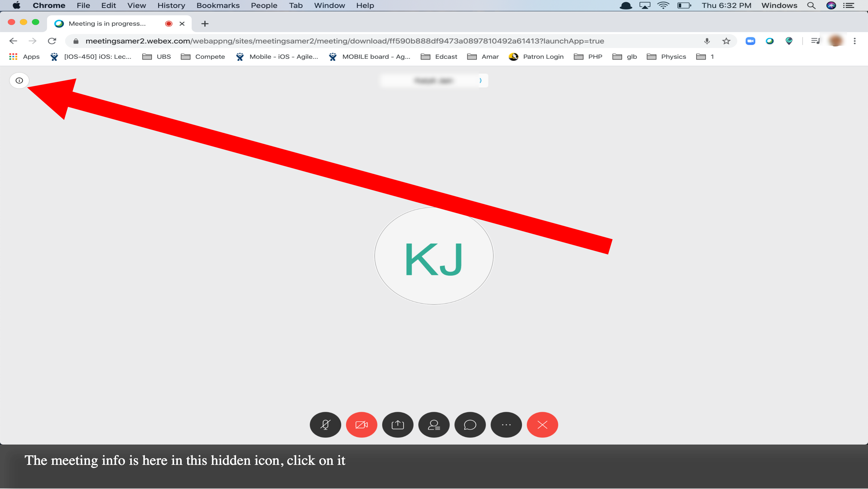Reload the current page

[x=52, y=41]
